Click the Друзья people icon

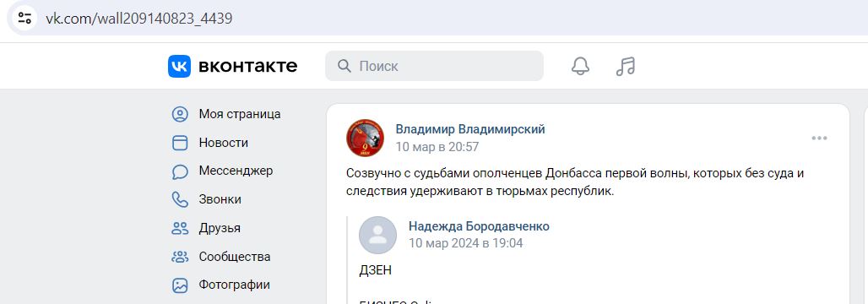[x=180, y=228]
